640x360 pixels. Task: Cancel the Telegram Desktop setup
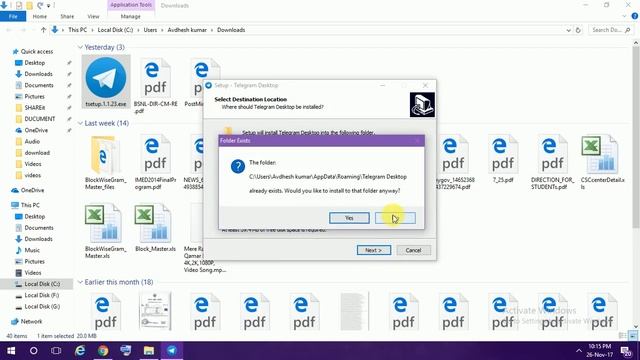pos(413,250)
